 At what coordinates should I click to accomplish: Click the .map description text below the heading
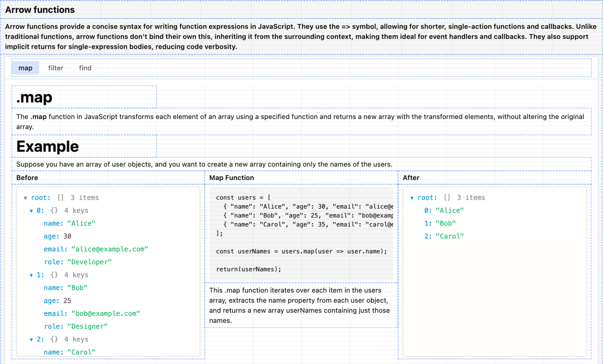pos(300,122)
